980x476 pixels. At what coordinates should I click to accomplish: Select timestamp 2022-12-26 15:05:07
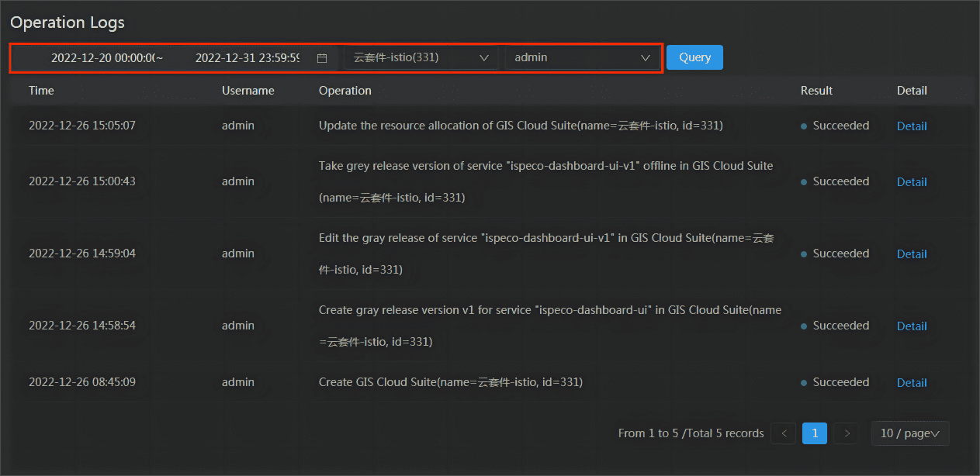pyautogui.click(x=82, y=125)
